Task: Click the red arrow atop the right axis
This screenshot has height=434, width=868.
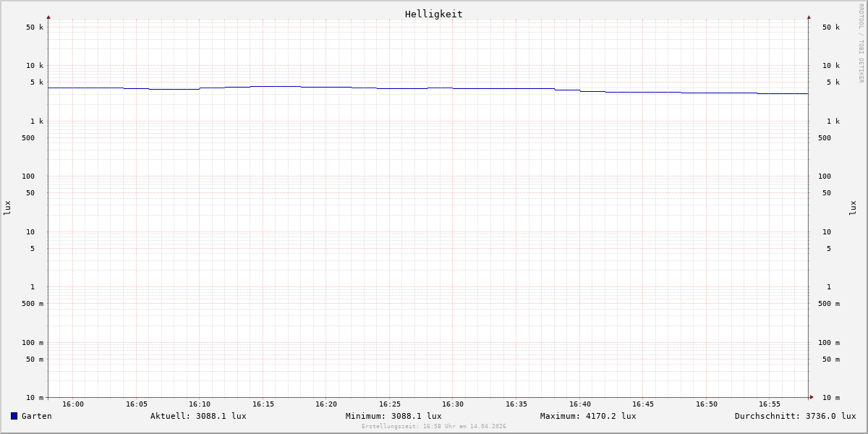Action: click(809, 17)
